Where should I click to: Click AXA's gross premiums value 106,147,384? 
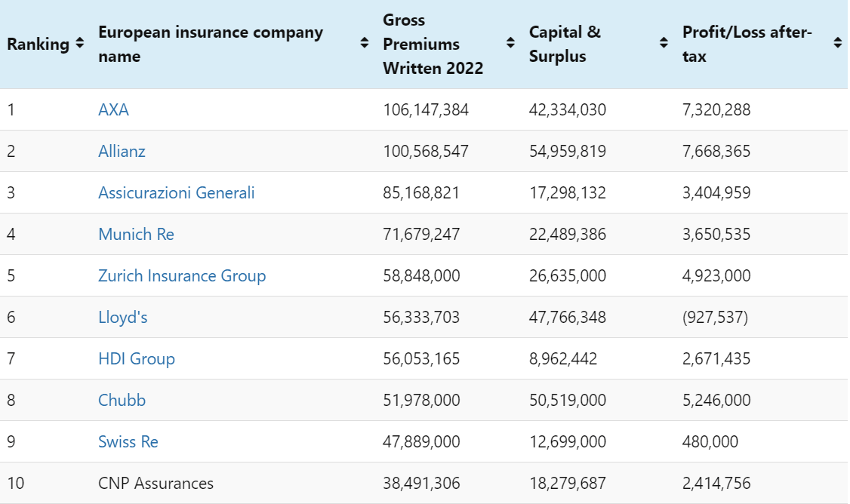point(426,110)
